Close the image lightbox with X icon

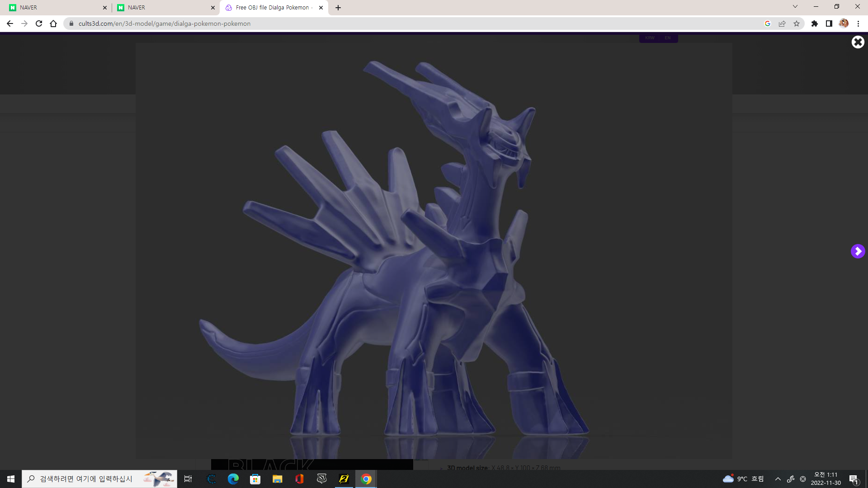click(858, 42)
